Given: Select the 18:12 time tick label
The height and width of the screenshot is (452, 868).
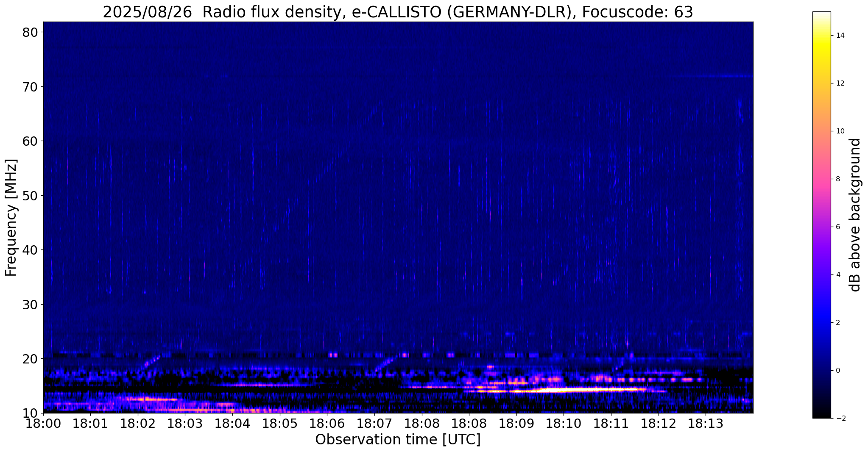Looking at the screenshot, I should [x=659, y=423].
